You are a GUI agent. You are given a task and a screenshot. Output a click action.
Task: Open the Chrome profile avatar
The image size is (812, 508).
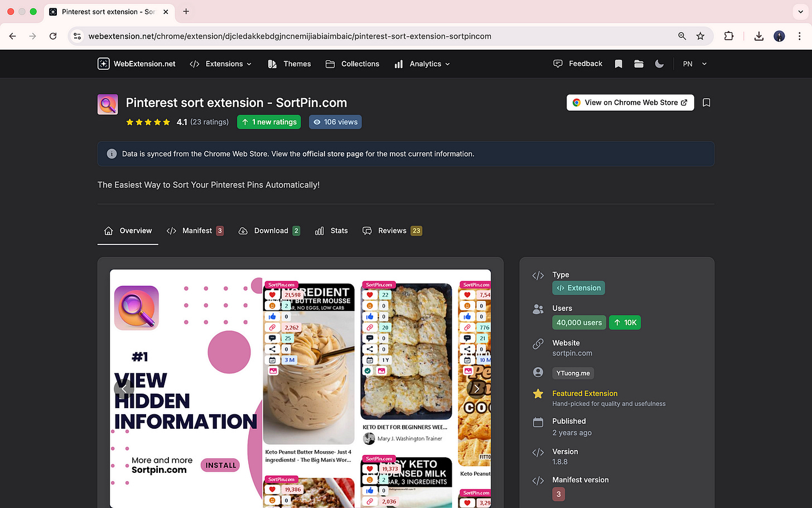point(780,36)
